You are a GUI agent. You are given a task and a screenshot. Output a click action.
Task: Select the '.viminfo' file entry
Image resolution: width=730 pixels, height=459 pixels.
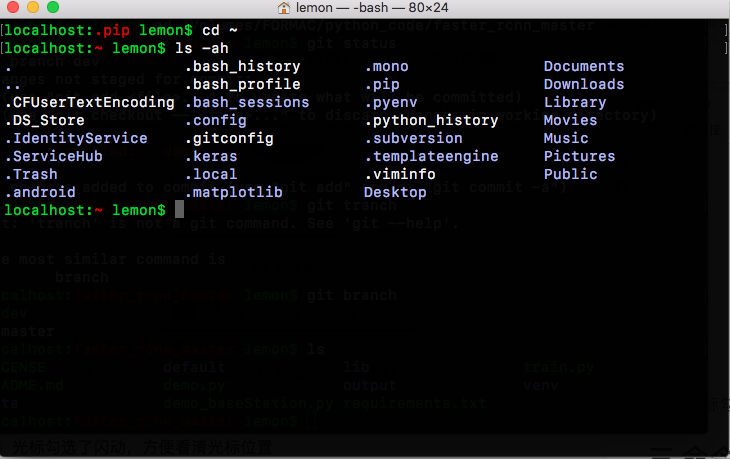click(400, 174)
